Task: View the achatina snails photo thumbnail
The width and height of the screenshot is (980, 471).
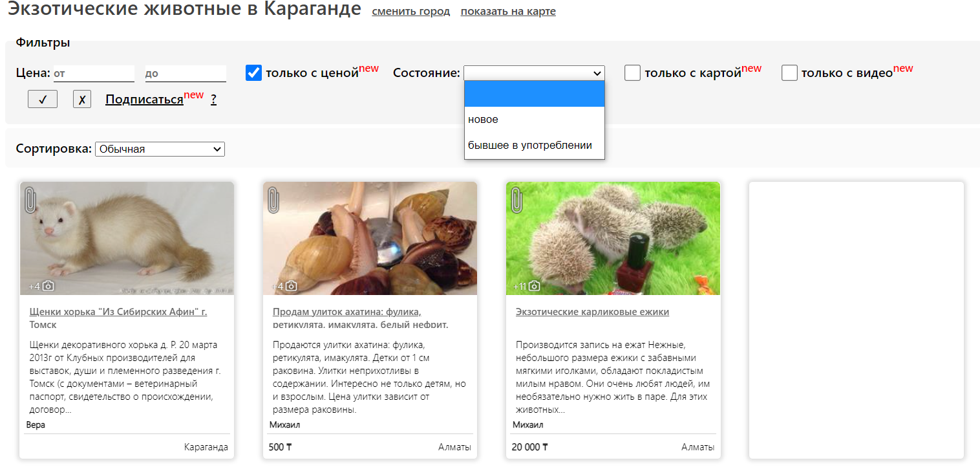Action: [370, 238]
